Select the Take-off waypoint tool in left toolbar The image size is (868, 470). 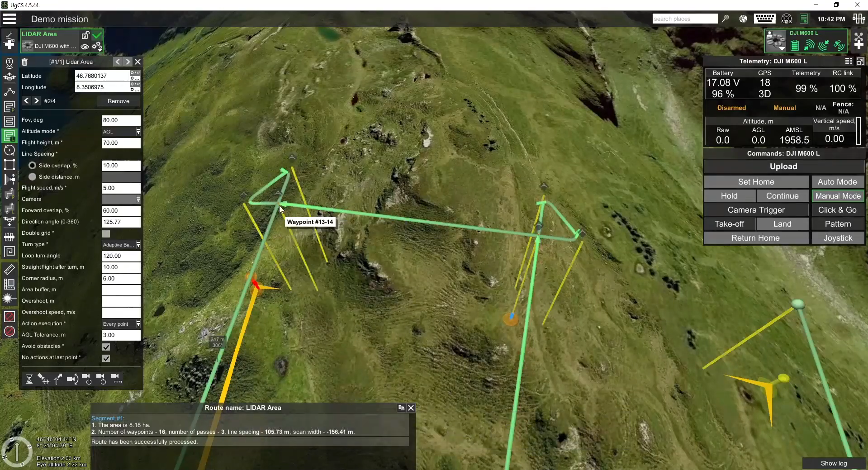coord(9,77)
